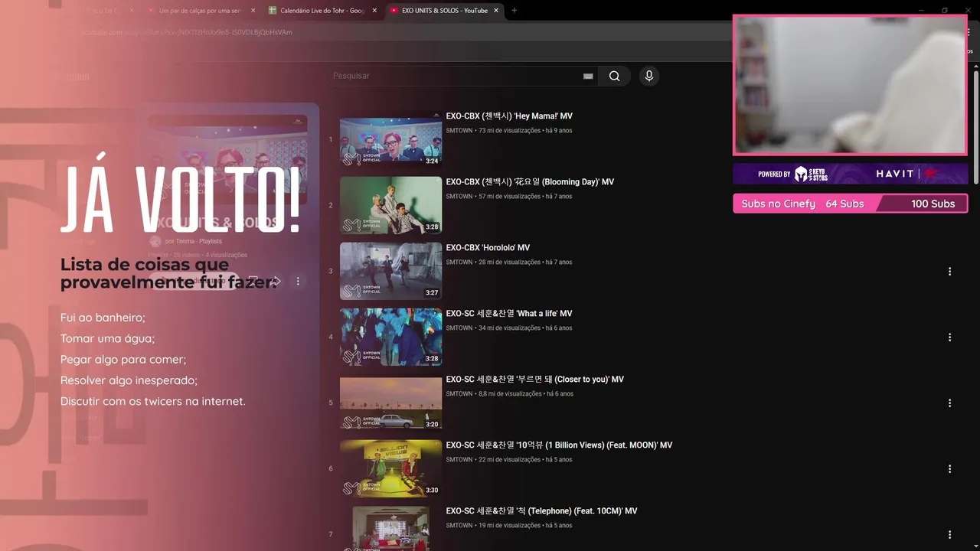Play the 'Horololo' MV thumbnail
This screenshot has height=551, width=980.
click(390, 271)
